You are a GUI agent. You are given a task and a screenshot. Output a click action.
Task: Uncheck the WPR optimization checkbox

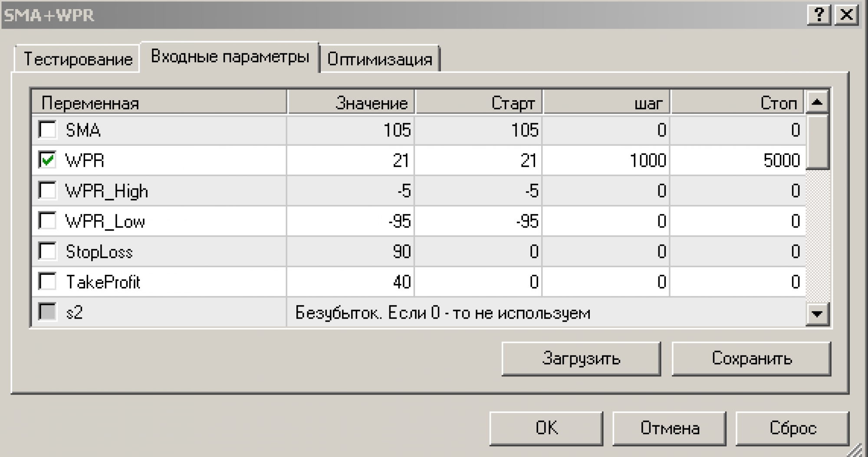(47, 160)
